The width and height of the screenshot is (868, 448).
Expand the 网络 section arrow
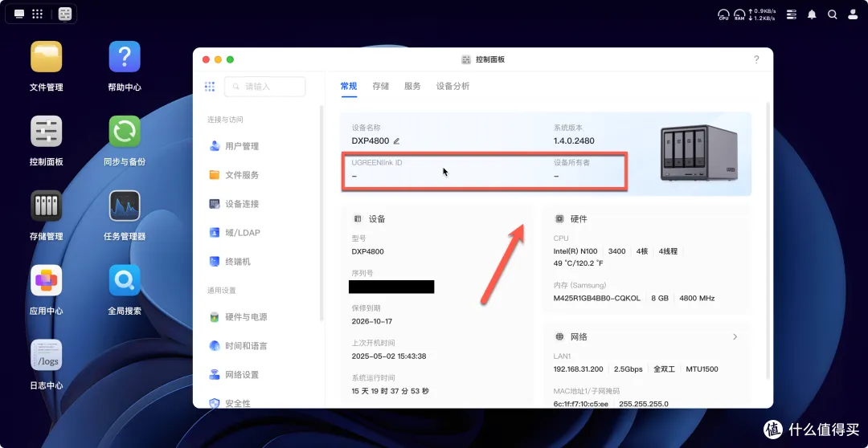point(735,337)
